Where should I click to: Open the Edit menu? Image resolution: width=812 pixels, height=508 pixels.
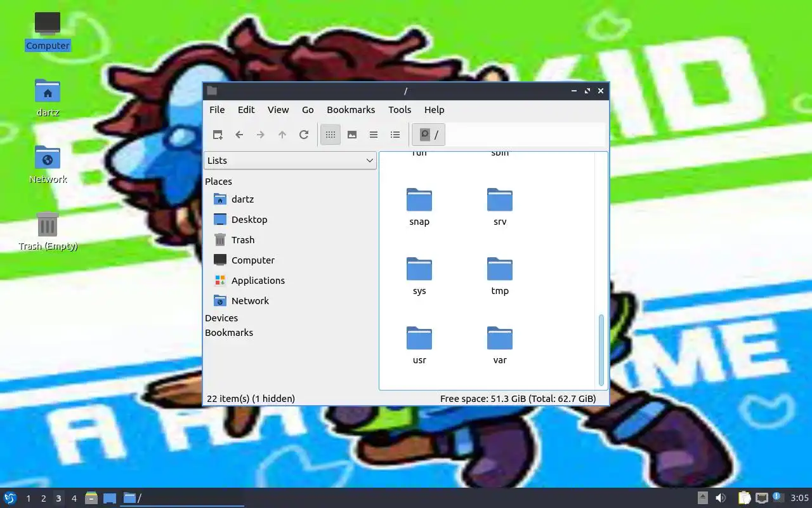246,110
